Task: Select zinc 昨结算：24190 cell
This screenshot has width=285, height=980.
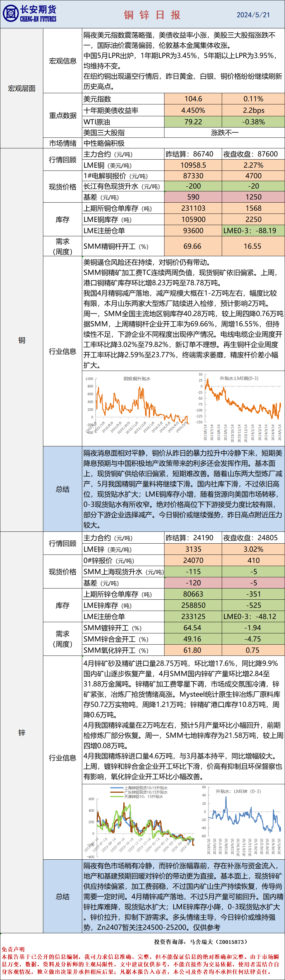Action: [x=193, y=538]
